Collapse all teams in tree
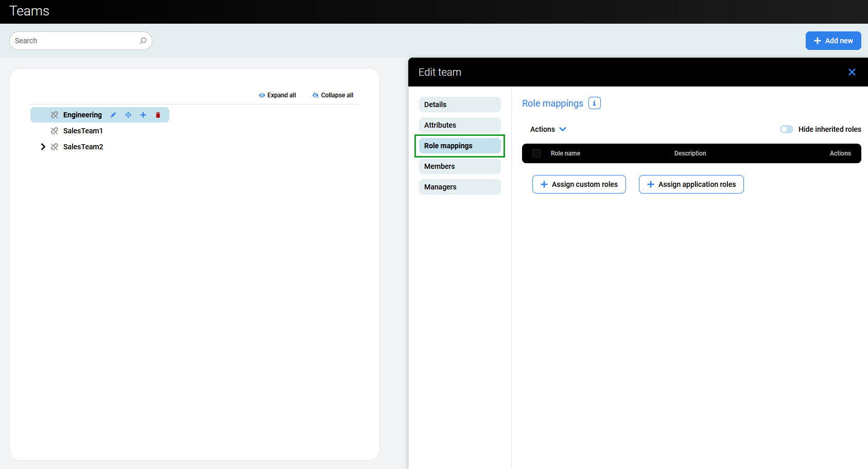 coord(333,95)
